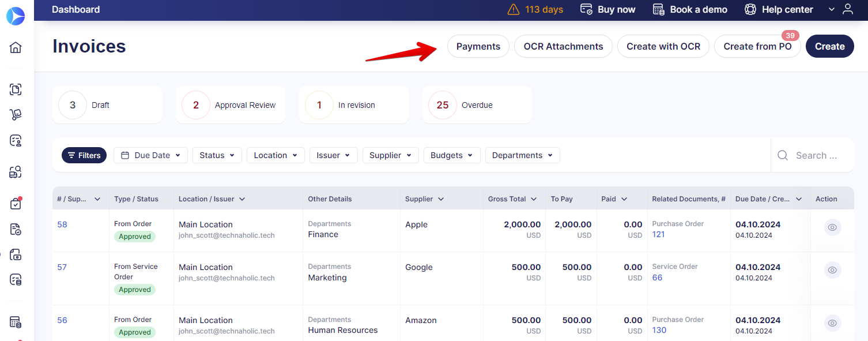The height and width of the screenshot is (341, 868).
Task: Select the wallet icon in the sidebar
Action: [x=16, y=254]
